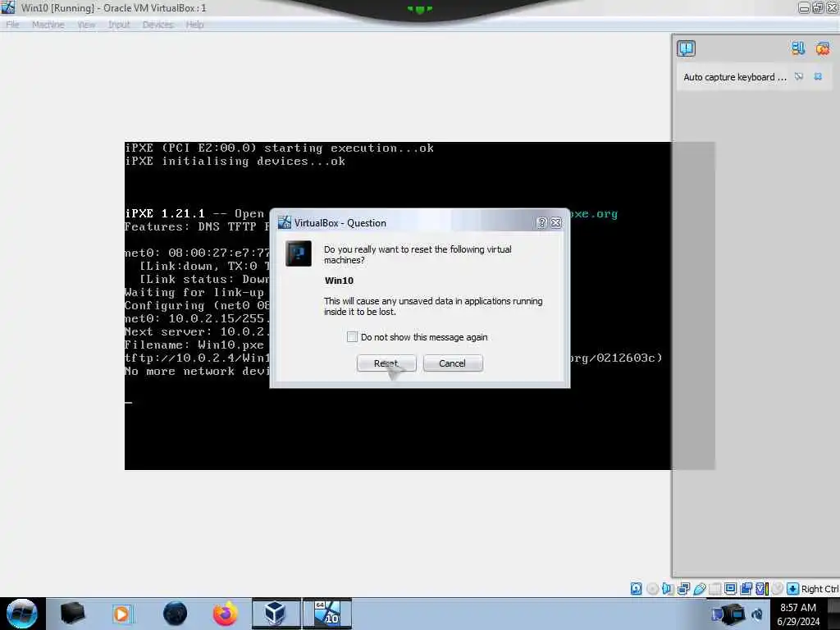
Task: Click the mouse integration status icon
Action: point(778,589)
